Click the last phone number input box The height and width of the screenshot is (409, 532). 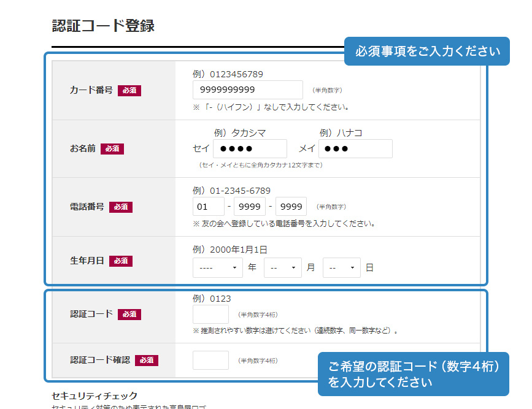(x=290, y=206)
